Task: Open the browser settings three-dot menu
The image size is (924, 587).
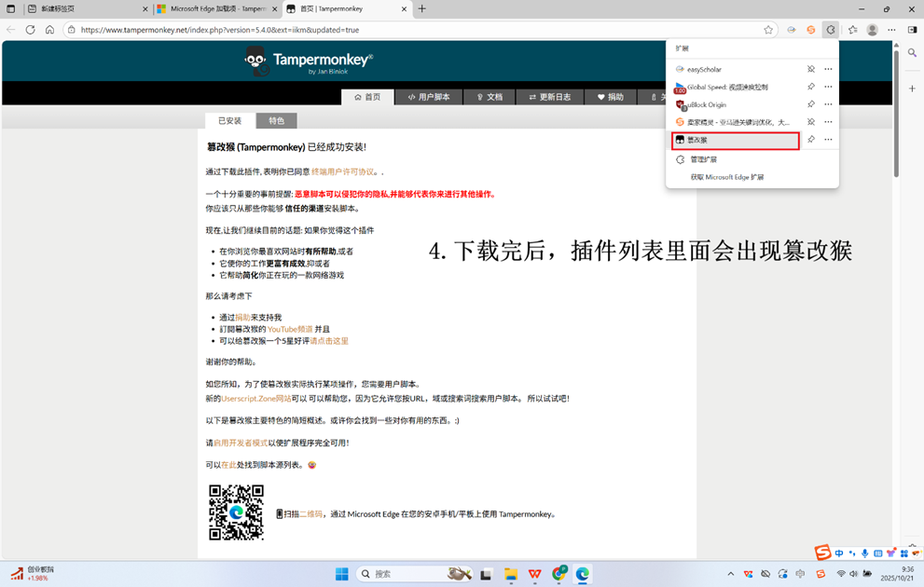Action: tap(891, 29)
